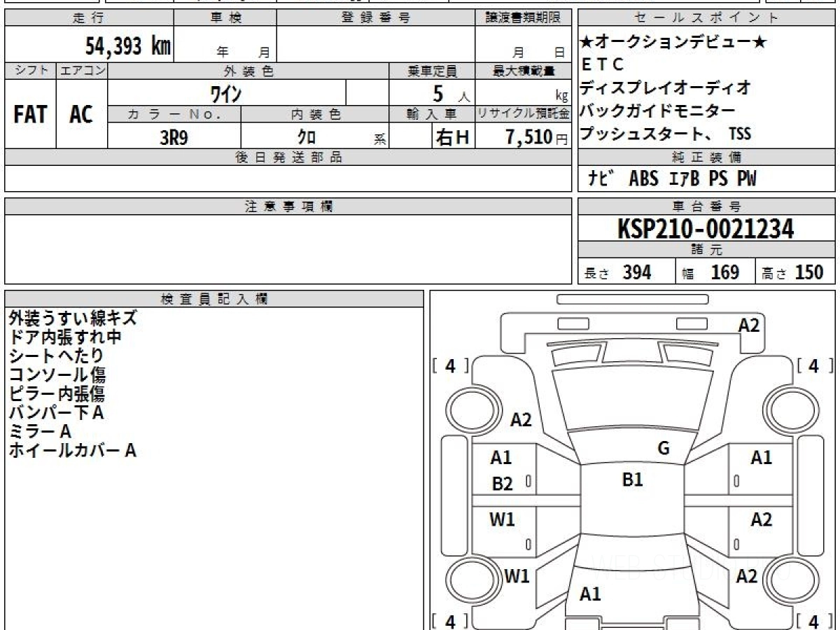The image size is (840, 630).
Task: Click the G mark on windshield diagram
Action: 663,449
